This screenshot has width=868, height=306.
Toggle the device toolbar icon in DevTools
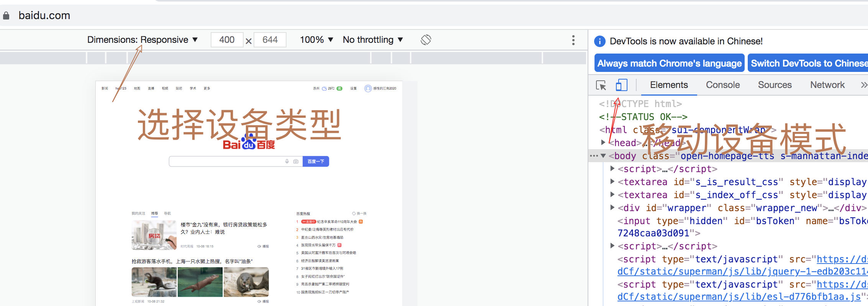coord(621,85)
